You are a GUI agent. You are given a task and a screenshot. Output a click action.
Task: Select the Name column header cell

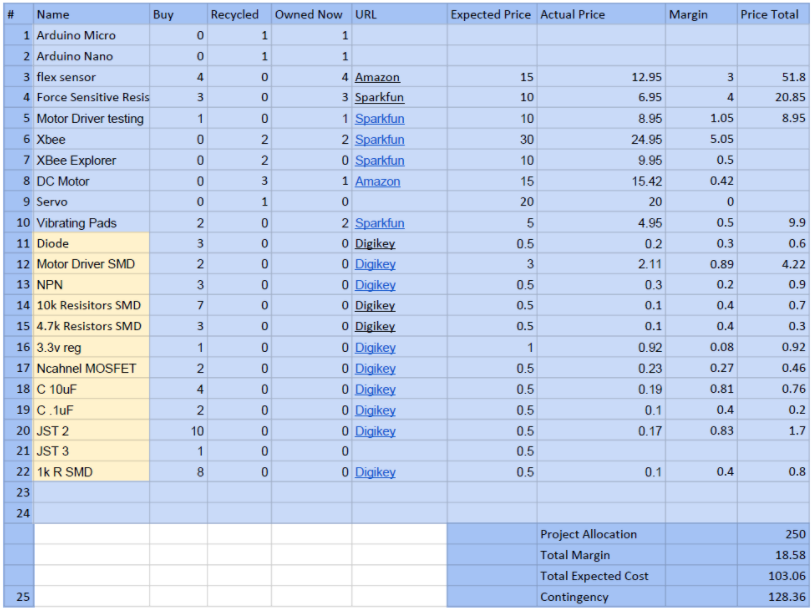click(x=92, y=14)
